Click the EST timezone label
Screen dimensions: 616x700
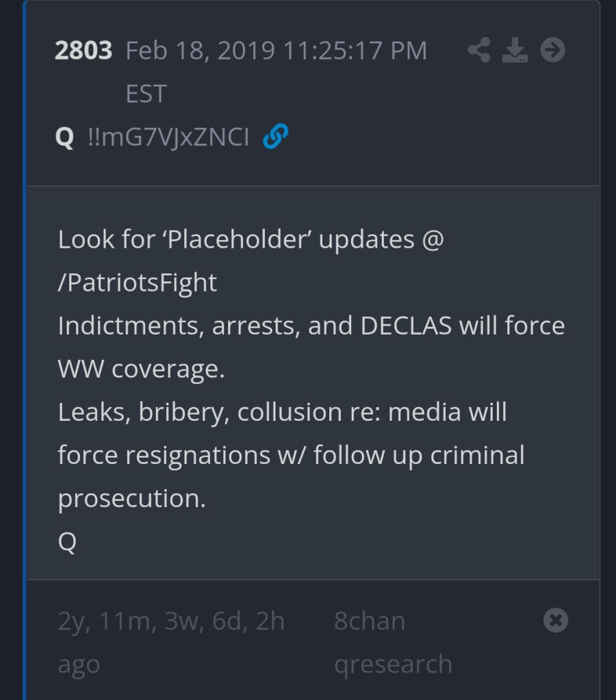pos(146,94)
